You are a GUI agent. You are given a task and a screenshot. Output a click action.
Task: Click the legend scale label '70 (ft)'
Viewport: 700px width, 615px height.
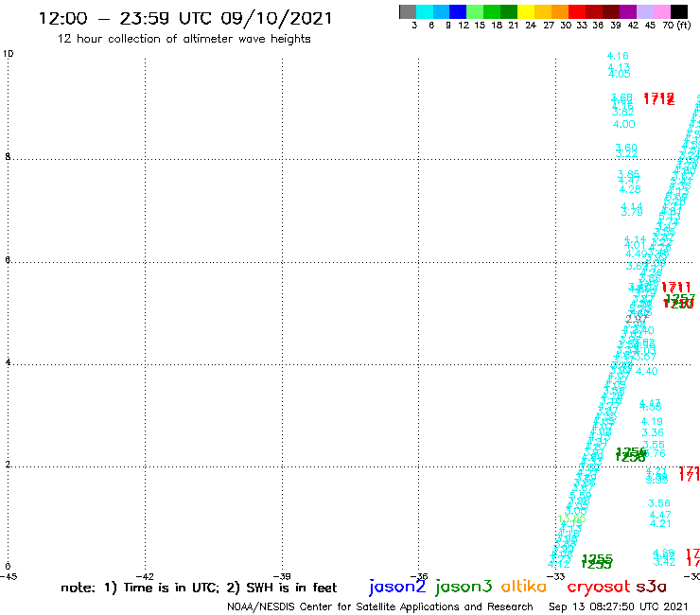coord(676,25)
